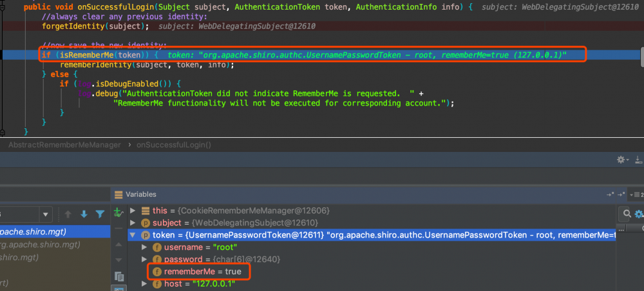
Task: Expand the 'host' field node
Action: click(x=144, y=284)
